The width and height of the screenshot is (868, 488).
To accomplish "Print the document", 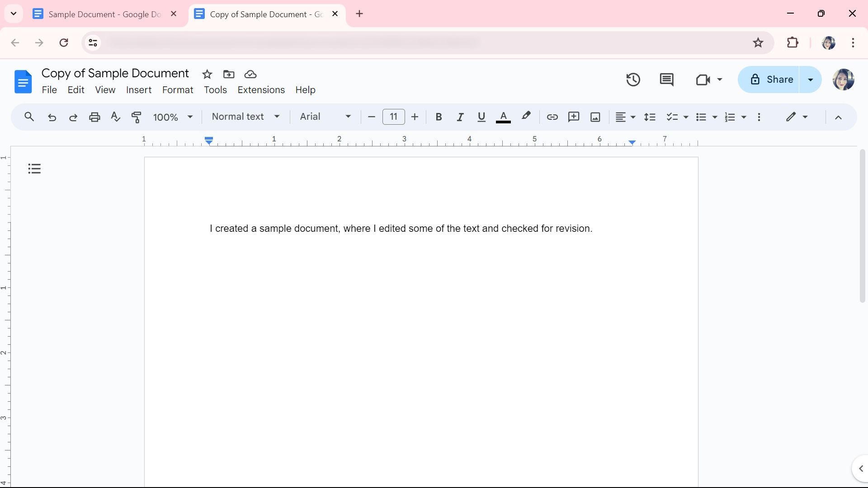I will [x=94, y=117].
